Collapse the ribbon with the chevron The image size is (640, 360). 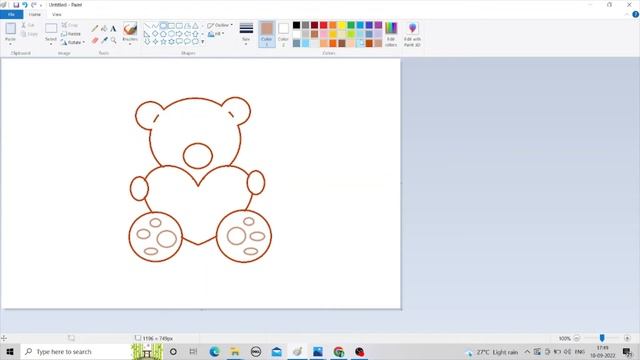627,14
